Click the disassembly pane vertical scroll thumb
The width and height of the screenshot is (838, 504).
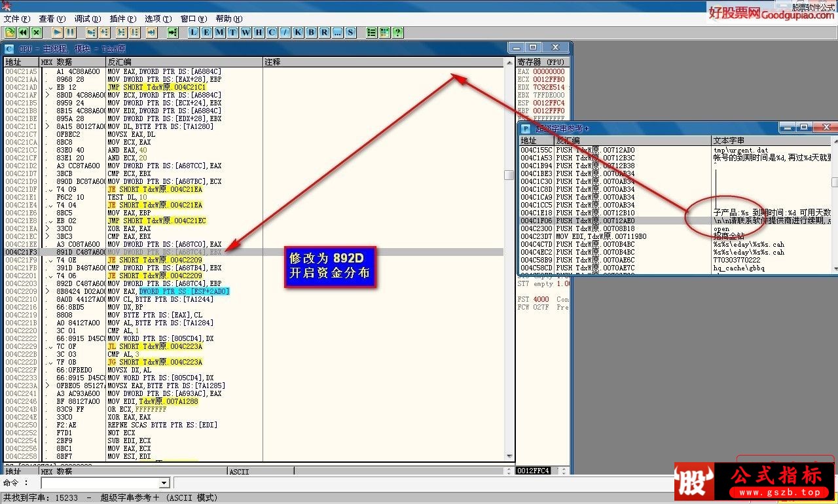pyautogui.click(x=509, y=175)
